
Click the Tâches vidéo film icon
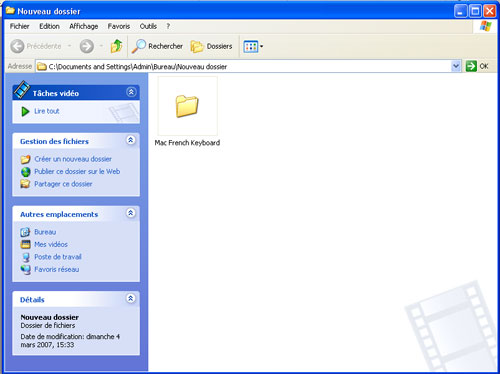pyautogui.click(x=22, y=89)
